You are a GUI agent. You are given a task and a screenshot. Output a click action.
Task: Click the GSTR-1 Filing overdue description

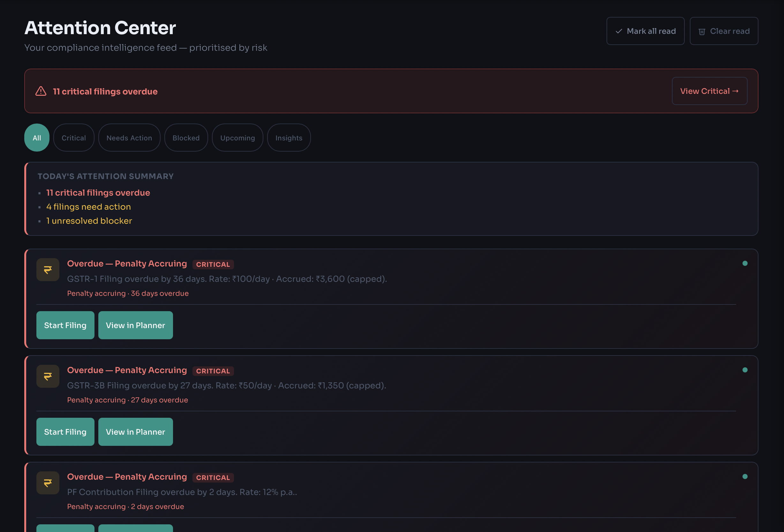(x=227, y=279)
